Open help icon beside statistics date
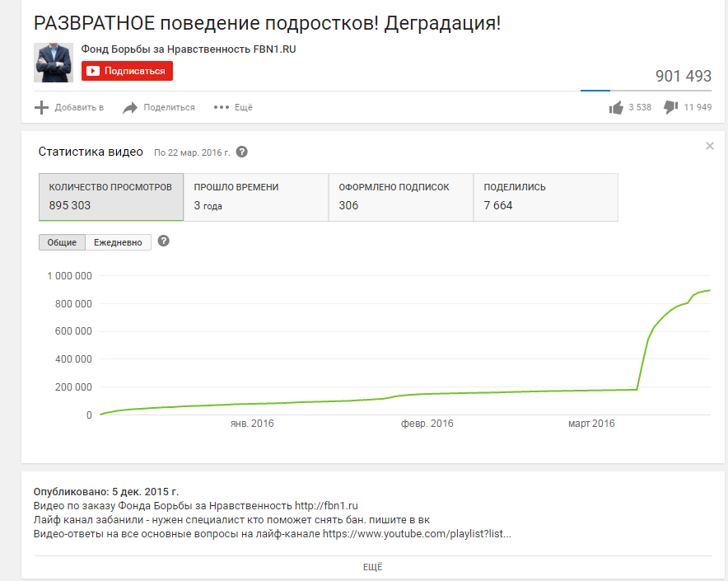 242,152
